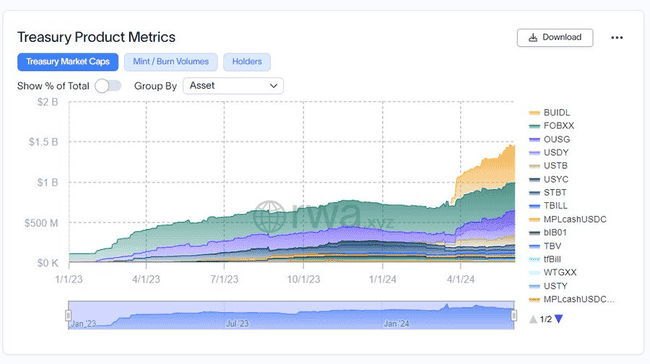Hide the TBILL series in legend
650x364 pixels.
(x=555, y=206)
